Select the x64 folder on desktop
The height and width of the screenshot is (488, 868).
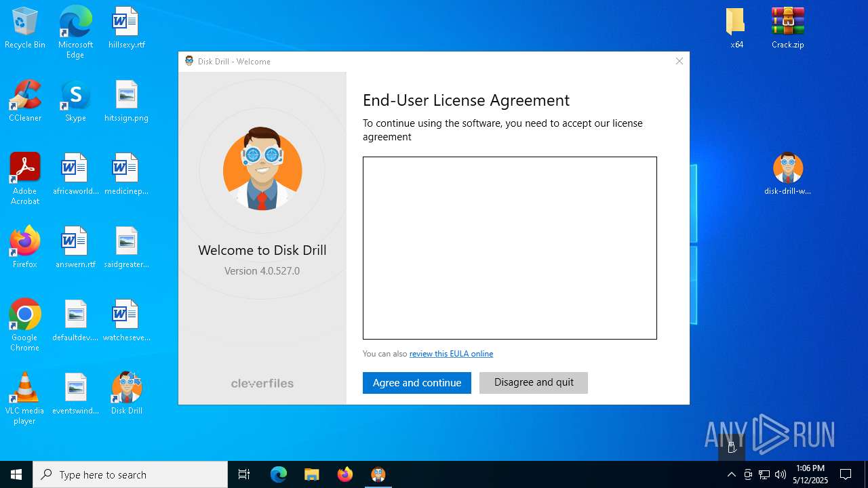[x=736, y=28]
